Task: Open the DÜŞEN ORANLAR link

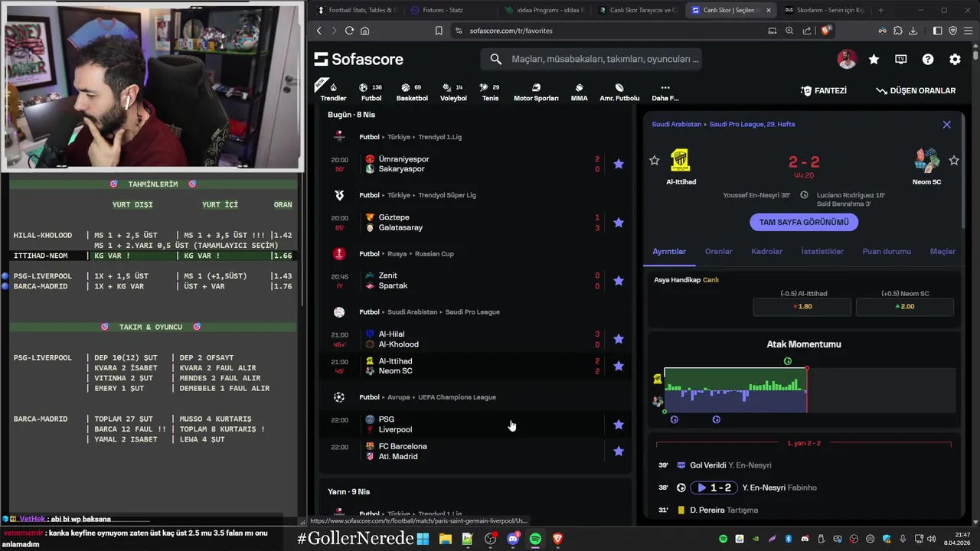Action: click(916, 90)
